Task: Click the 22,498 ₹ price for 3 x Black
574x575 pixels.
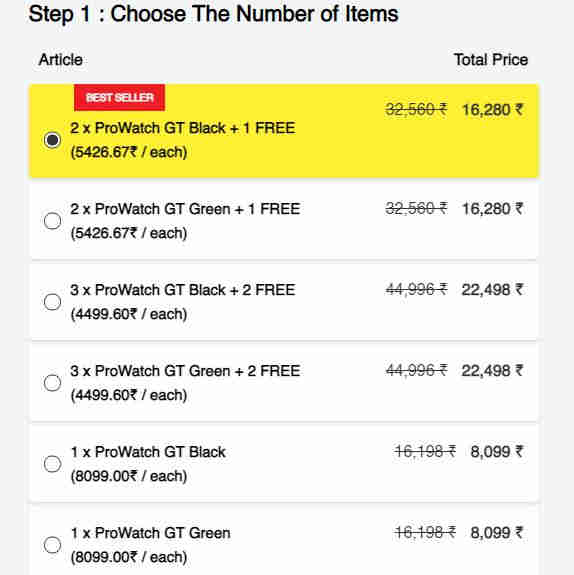Action: (x=493, y=290)
